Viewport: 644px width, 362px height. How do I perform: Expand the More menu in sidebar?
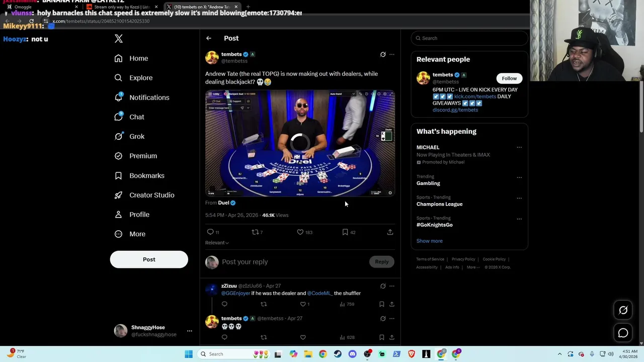(x=130, y=234)
